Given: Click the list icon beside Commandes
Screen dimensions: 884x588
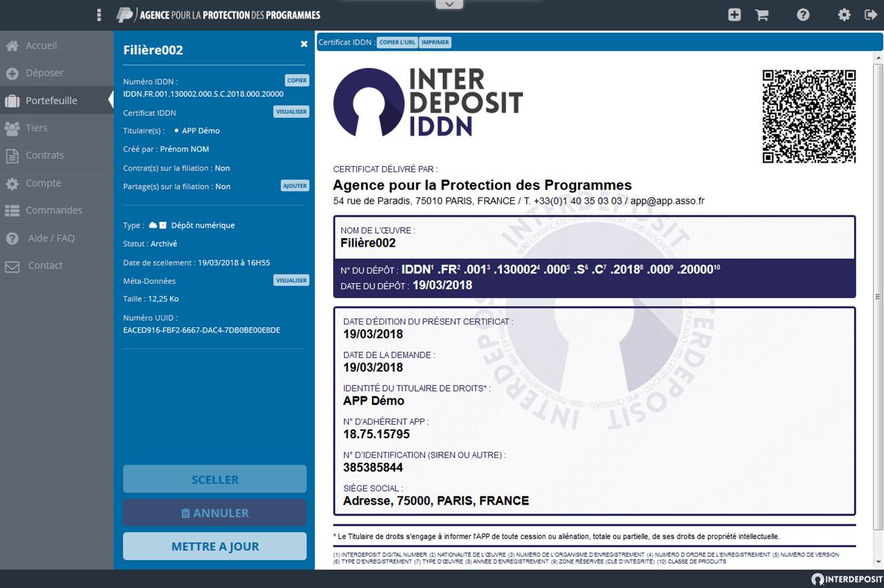Looking at the screenshot, I should 12,211.
